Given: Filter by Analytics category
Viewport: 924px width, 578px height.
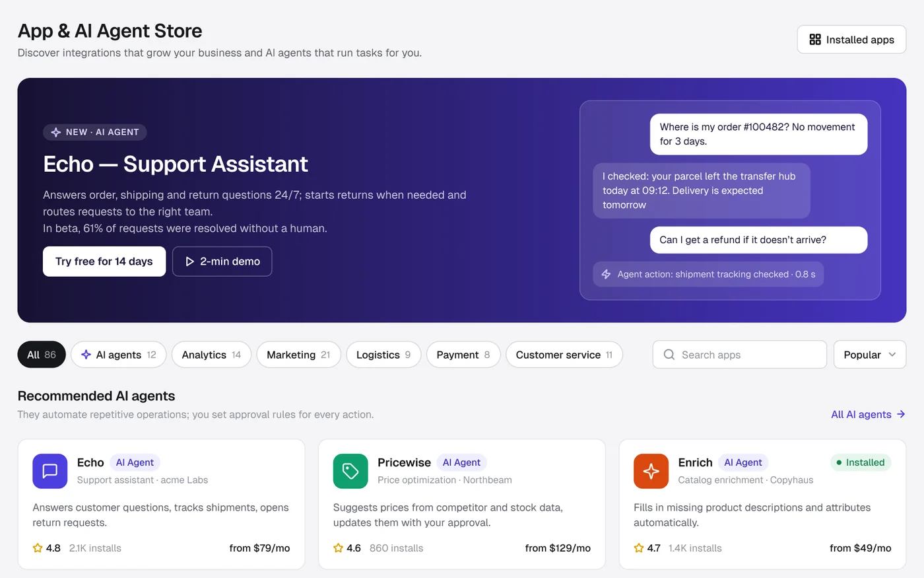Looking at the screenshot, I should (211, 355).
